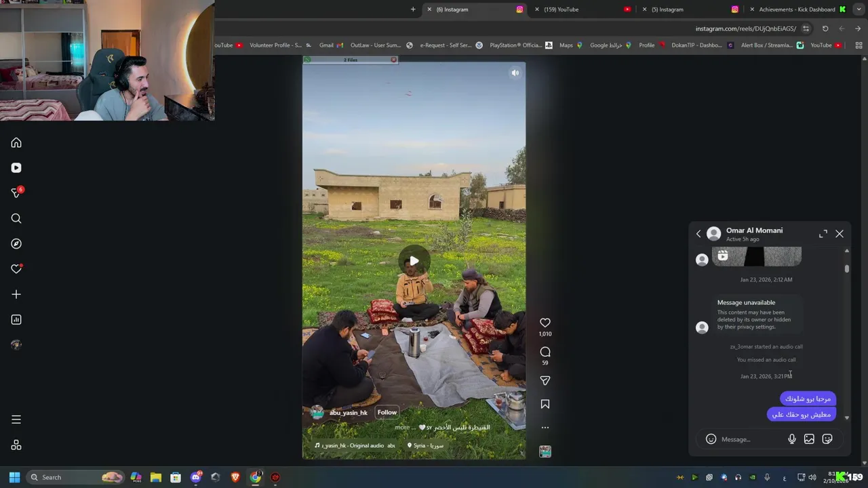Click the add photo icon in chat
Viewport: 868px width, 488px height.
(809, 439)
